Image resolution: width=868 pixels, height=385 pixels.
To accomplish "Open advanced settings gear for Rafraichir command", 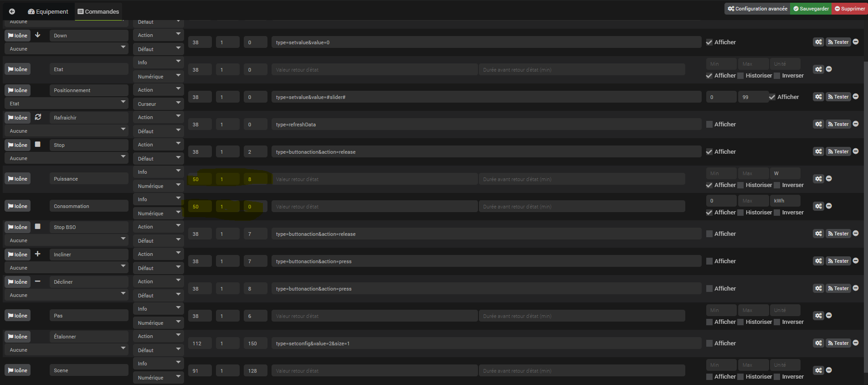I will coord(819,124).
